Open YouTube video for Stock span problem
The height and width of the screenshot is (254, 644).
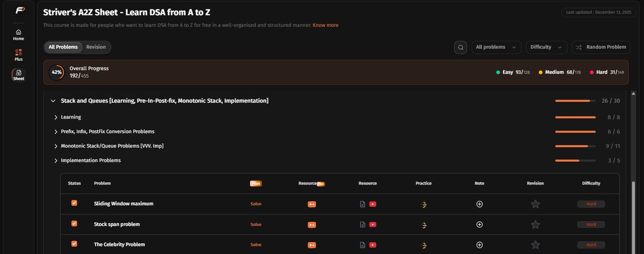tap(372, 225)
